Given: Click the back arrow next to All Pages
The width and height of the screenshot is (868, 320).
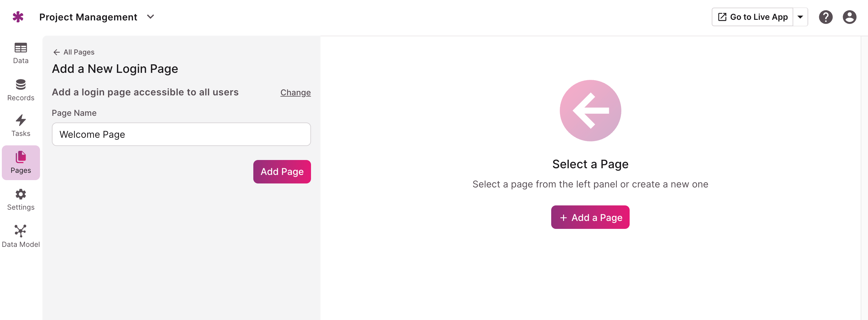Looking at the screenshot, I should pyautogui.click(x=56, y=52).
